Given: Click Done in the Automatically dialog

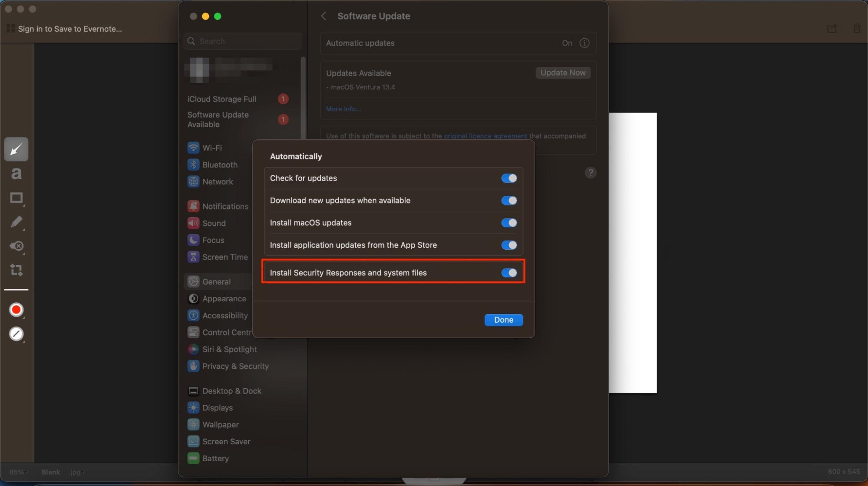Looking at the screenshot, I should 504,320.
